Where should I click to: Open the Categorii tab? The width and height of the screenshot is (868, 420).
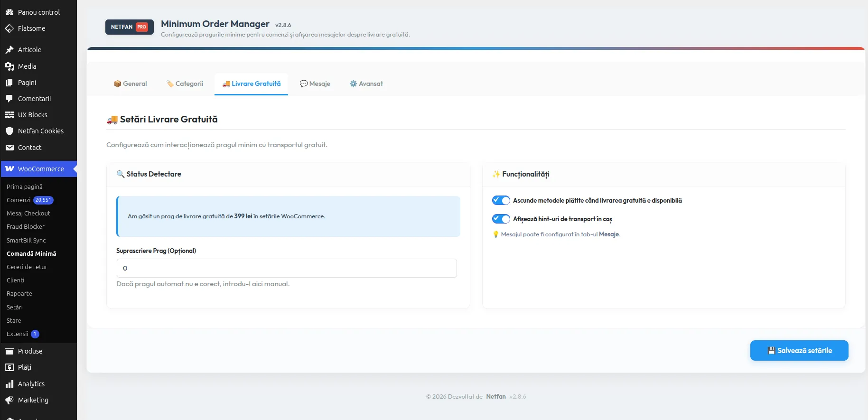coord(185,84)
